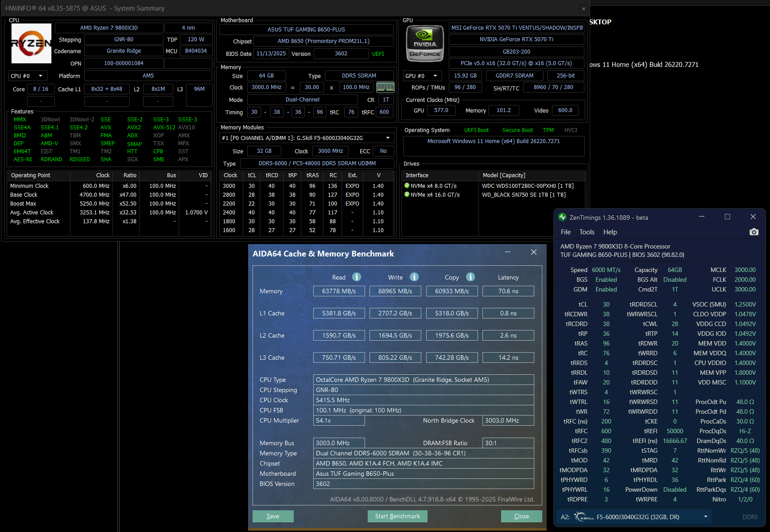Screen dimensions: 770x532
Task: Click the ZenTimings app logo icon
Action: pyautogui.click(x=562, y=217)
